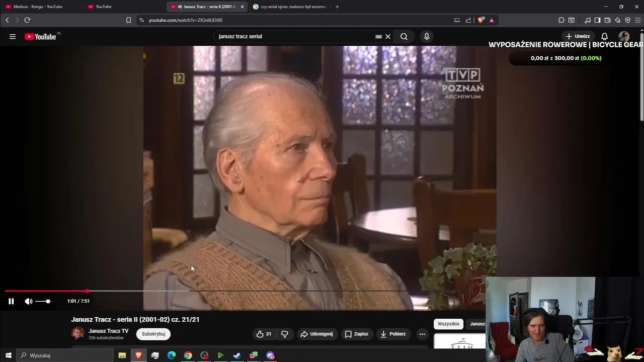Toggle the browser sidebar panel

(x=597, y=20)
